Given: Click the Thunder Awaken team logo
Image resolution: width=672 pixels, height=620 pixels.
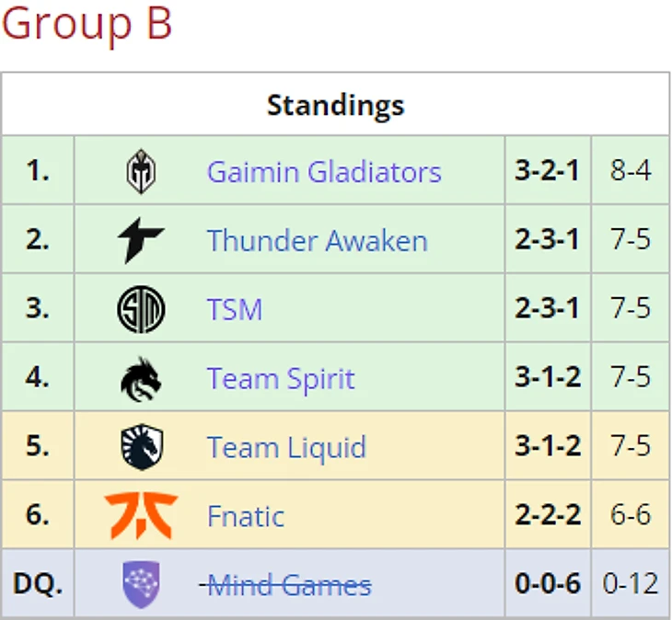Looking at the screenshot, I should (x=141, y=241).
